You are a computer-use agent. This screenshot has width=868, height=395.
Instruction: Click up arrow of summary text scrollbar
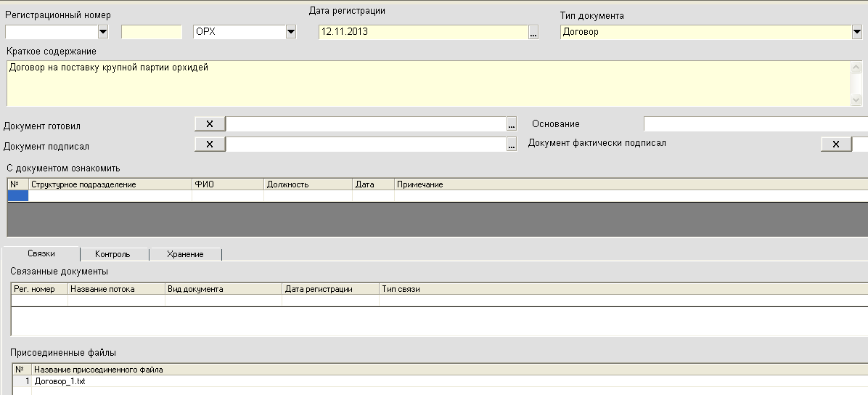click(856, 67)
